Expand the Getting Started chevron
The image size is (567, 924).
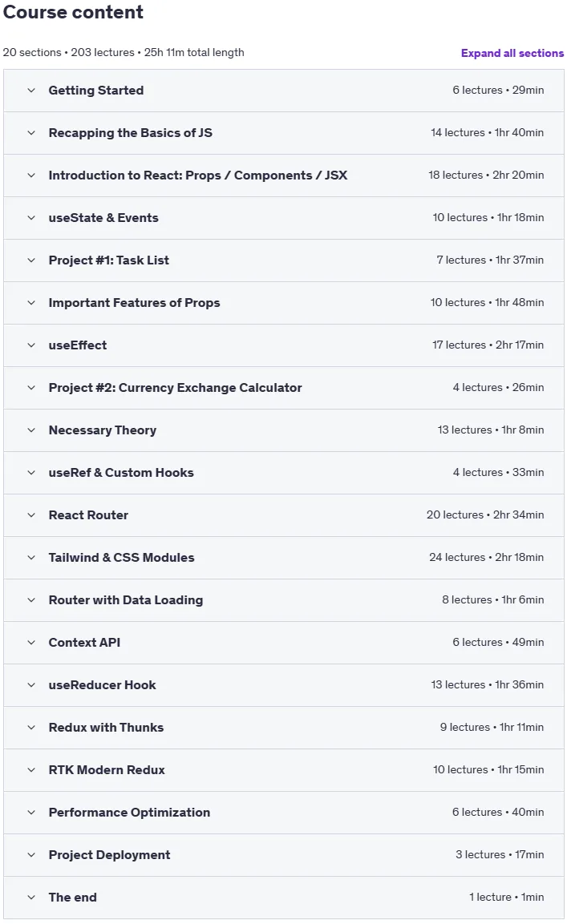[x=31, y=91]
